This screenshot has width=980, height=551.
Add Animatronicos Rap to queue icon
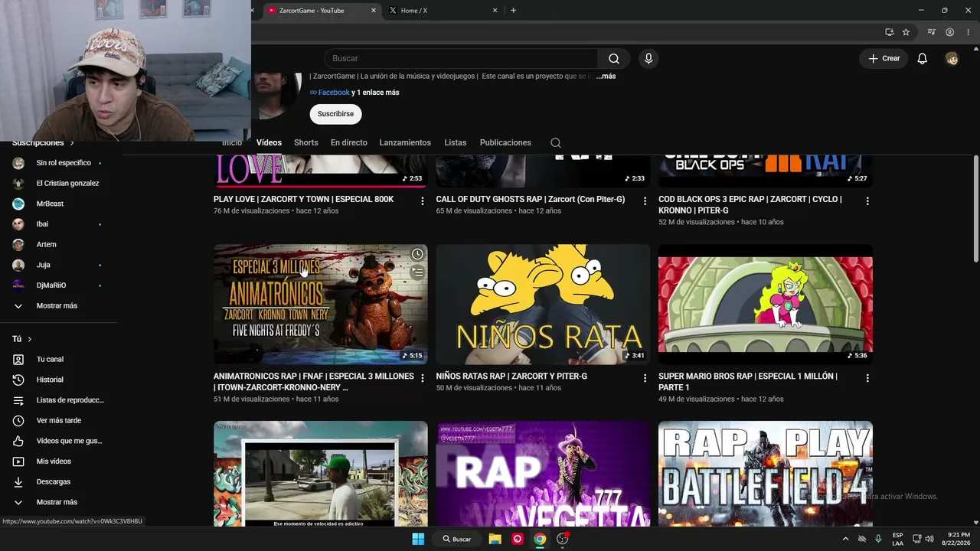417,272
